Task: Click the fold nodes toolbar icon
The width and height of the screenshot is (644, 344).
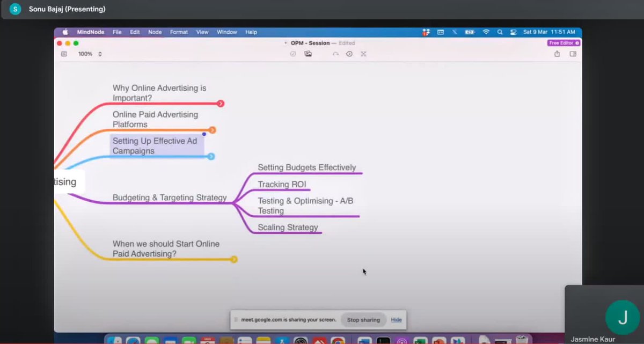Action: pyautogui.click(x=363, y=54)
